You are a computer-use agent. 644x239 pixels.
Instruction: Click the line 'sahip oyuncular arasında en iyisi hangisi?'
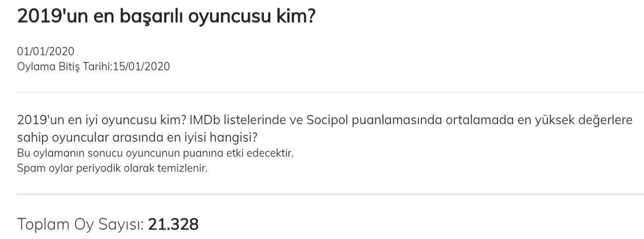tap(137, 137)
